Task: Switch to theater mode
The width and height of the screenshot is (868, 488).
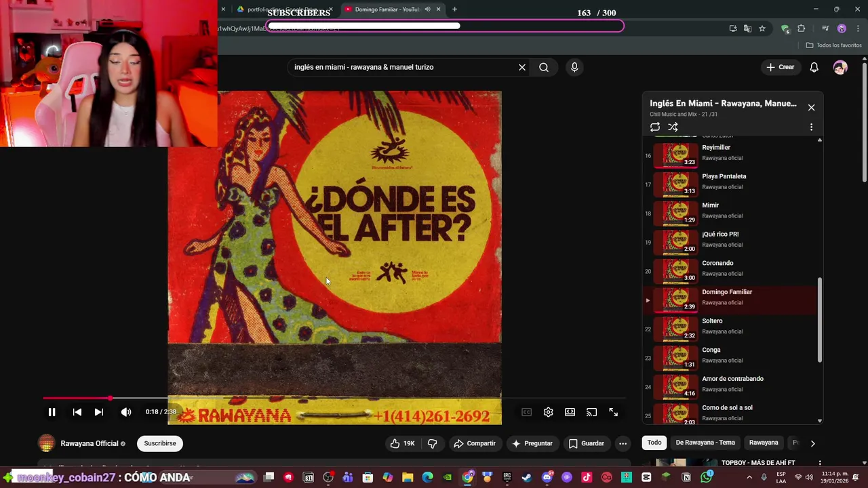Action: click(x=570, y=412)
